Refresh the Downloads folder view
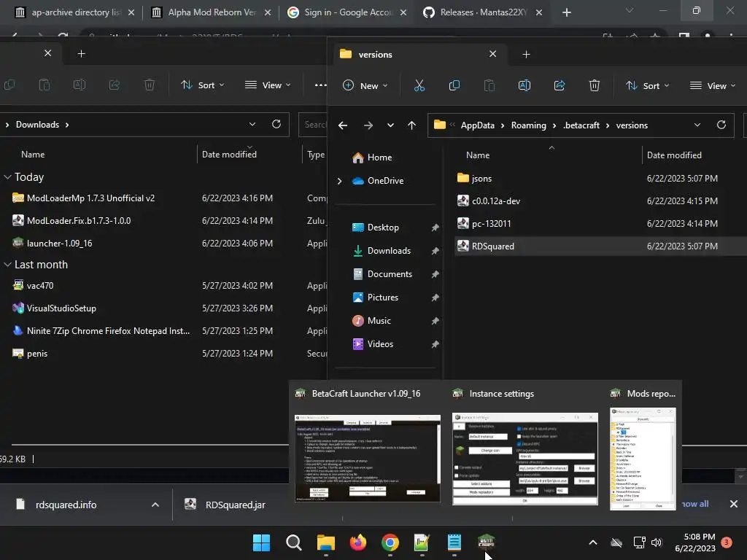Image resolution: width=747 pixels, height=560 pixels. 276,124
